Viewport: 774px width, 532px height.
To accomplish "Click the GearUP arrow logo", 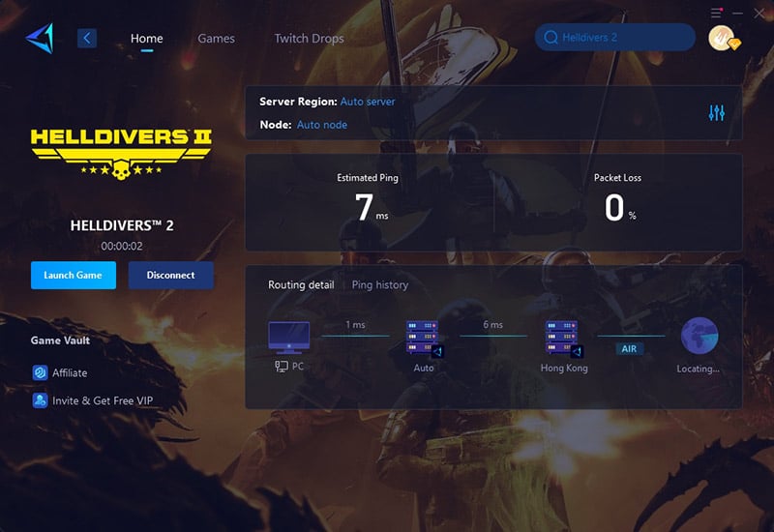I will (x=40, y=38).
